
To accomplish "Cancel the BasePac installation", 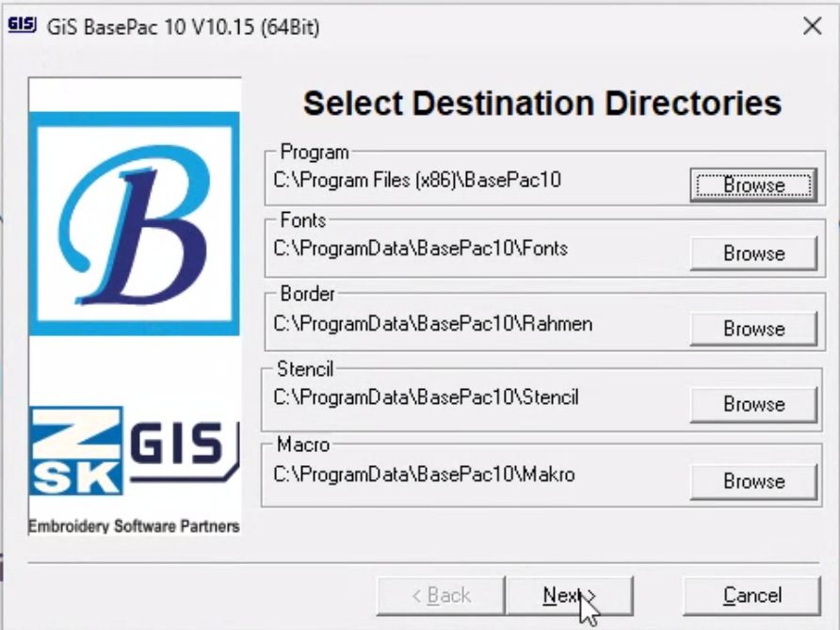I will coord(752,595).
